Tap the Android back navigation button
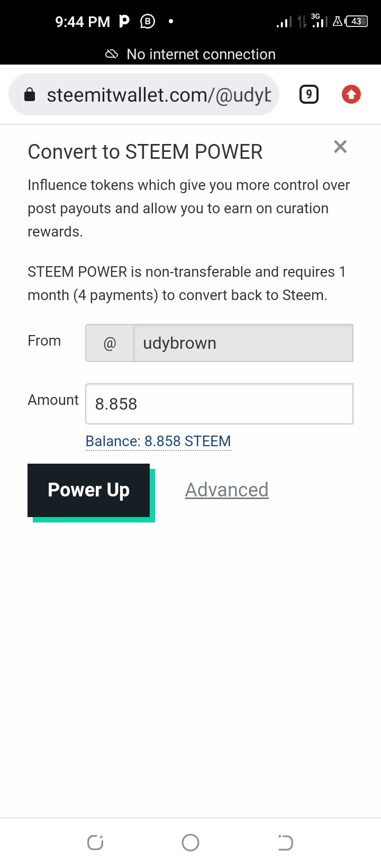This screenshot has width=381, height=868. pos(285,843)
